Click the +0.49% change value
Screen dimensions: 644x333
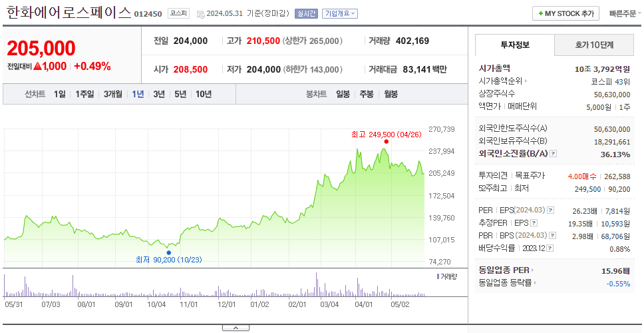pos(92,66)
